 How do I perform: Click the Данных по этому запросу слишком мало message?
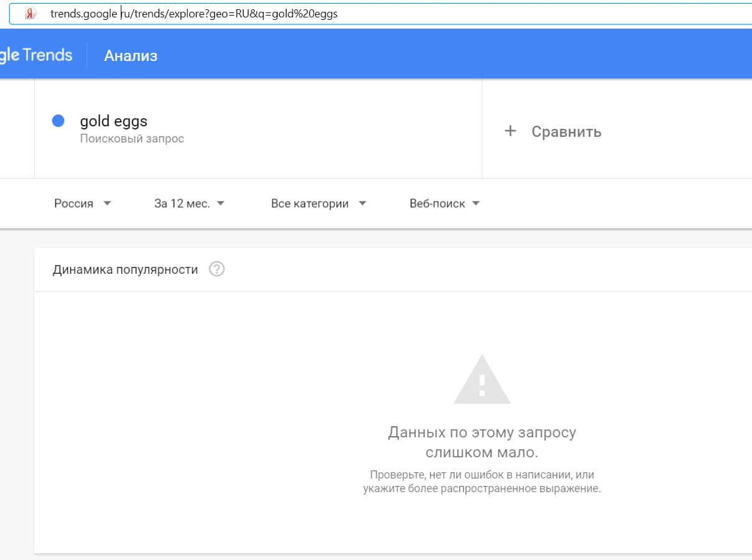coord(482,441)
